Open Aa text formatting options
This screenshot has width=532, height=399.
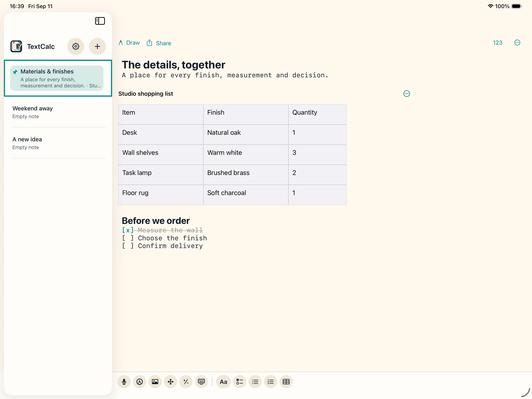click(223, 382)
